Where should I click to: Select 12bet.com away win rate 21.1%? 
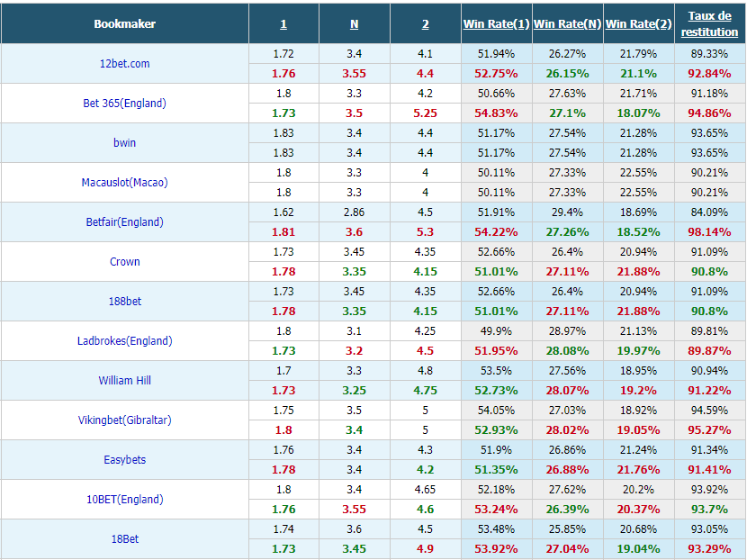click(638, 74)
